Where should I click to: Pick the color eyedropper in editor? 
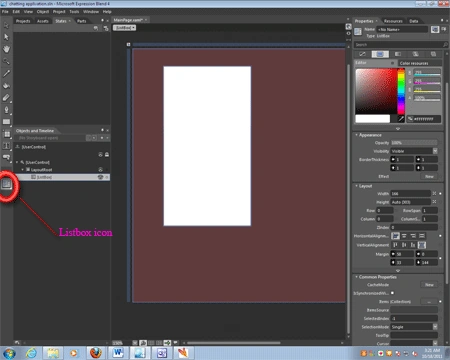click(401, 119)
